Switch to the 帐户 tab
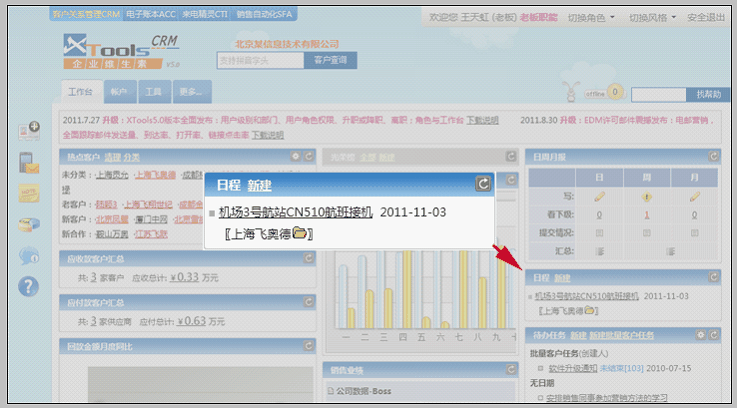738x409 pixels. point(119,92)
